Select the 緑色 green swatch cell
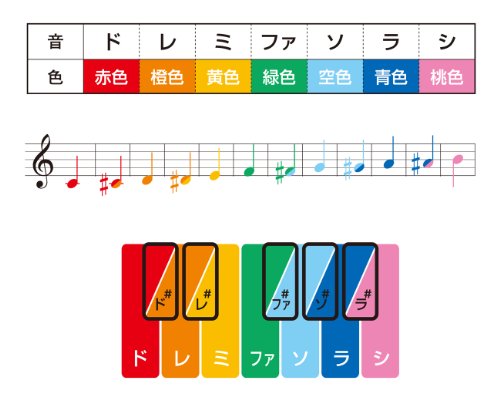Image resolution: width=500 pixels, height=400 pixels. pyautogui.click(x=279, y=77)
